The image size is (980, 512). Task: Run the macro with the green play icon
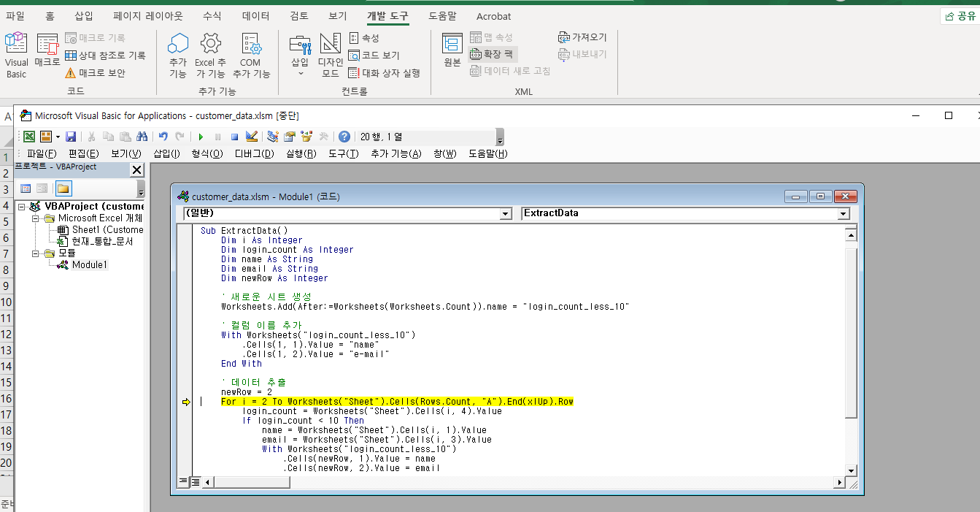click(x=201, y=137)
